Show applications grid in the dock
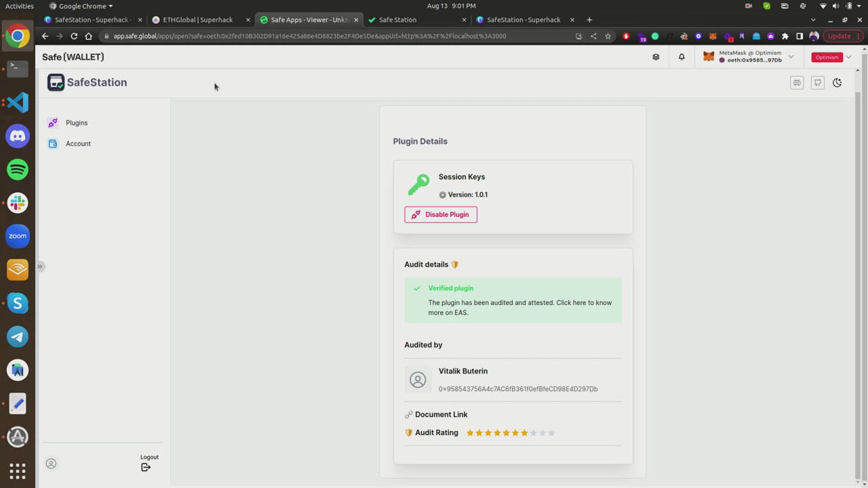 click(18, 470)
